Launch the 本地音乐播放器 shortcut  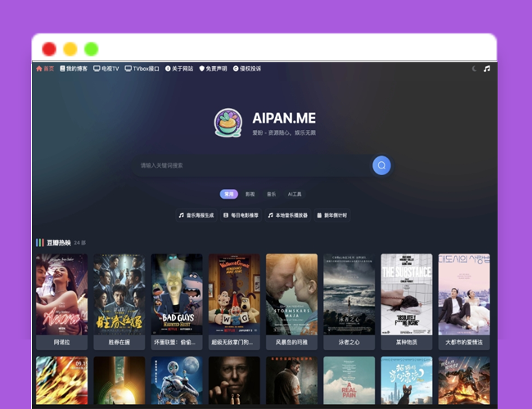288,215
